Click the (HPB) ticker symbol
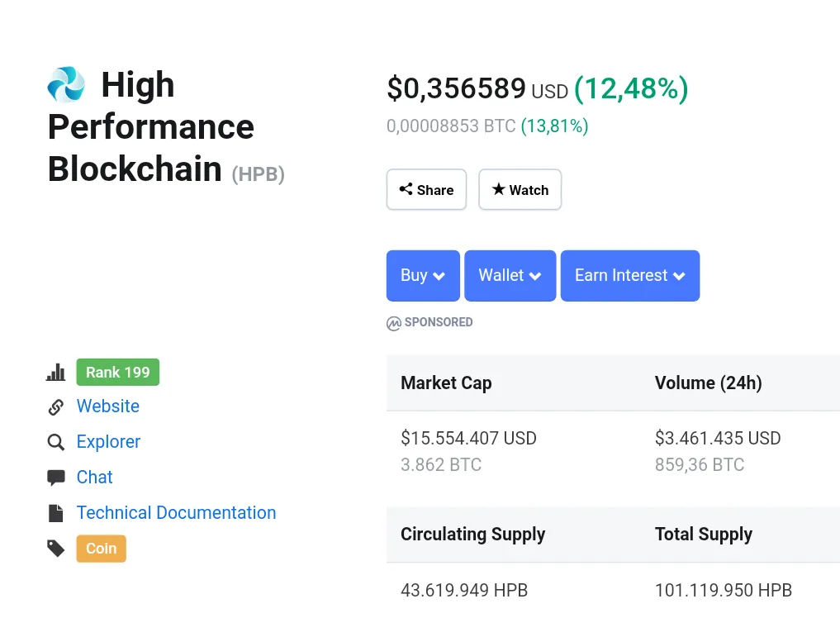 point(259,174)
